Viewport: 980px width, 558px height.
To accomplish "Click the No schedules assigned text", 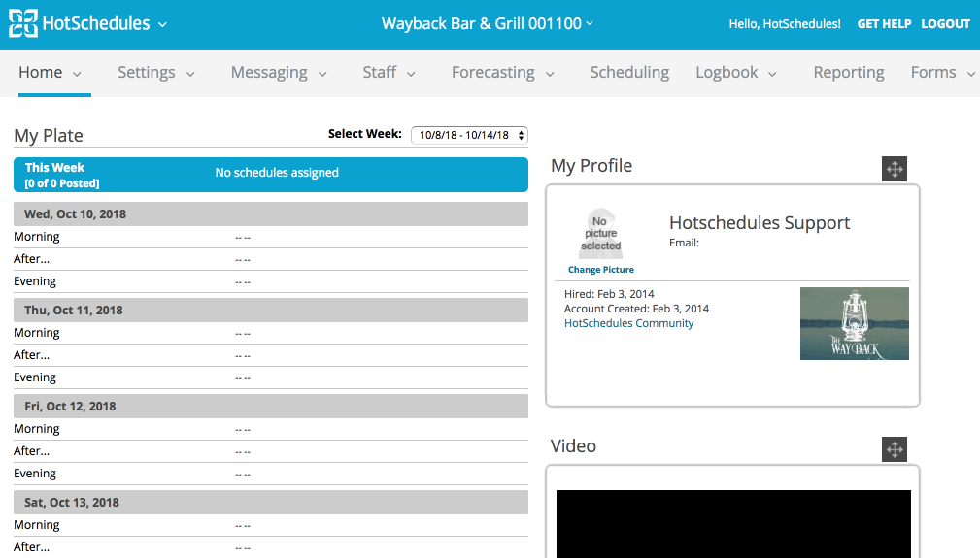I will pos(277,173).
